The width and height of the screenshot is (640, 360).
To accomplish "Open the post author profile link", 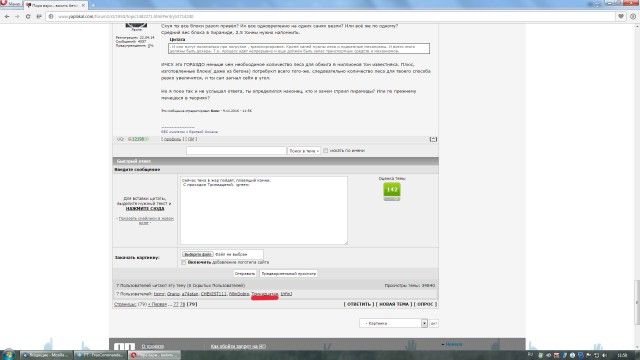I will [172, 139].
